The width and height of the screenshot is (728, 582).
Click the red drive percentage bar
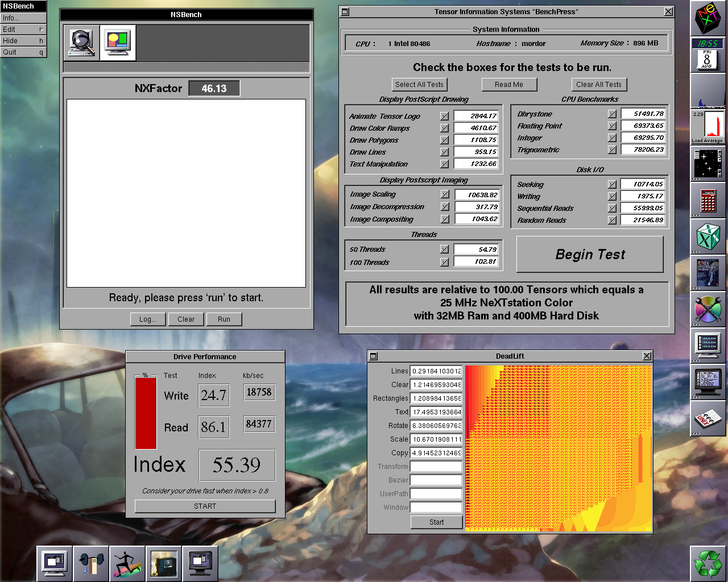click(x=146, y=414)
